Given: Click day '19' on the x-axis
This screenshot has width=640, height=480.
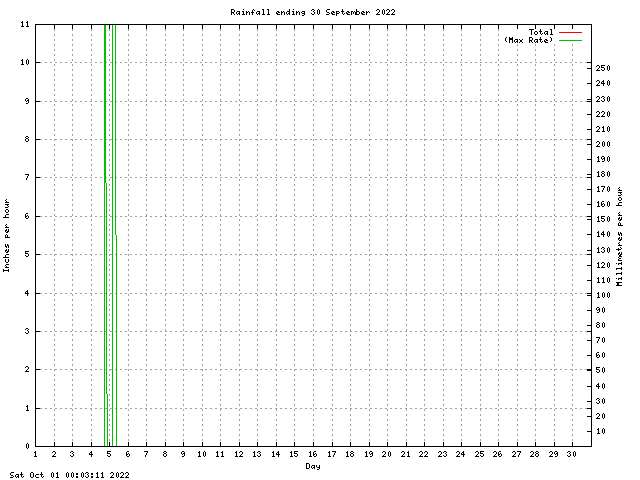Looking at the screenshot, I should pyautogui.click(x=369, y=454).
